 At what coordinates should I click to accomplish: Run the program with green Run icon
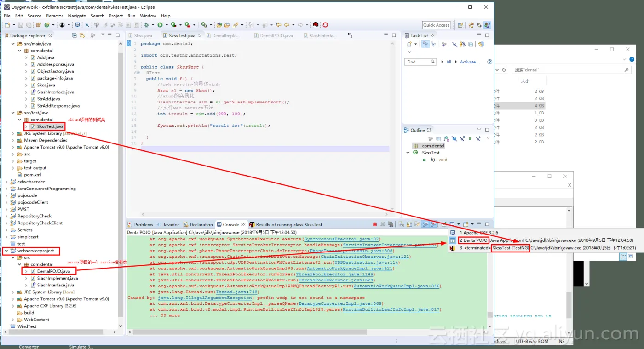point(160,25)
